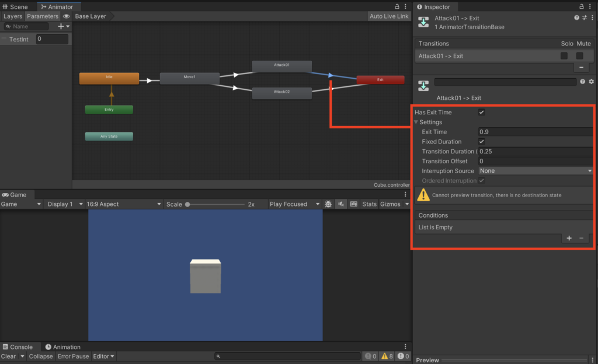Switch to the Scene tab
Screen dimensions: 598x364
click(x=18, y=6)
